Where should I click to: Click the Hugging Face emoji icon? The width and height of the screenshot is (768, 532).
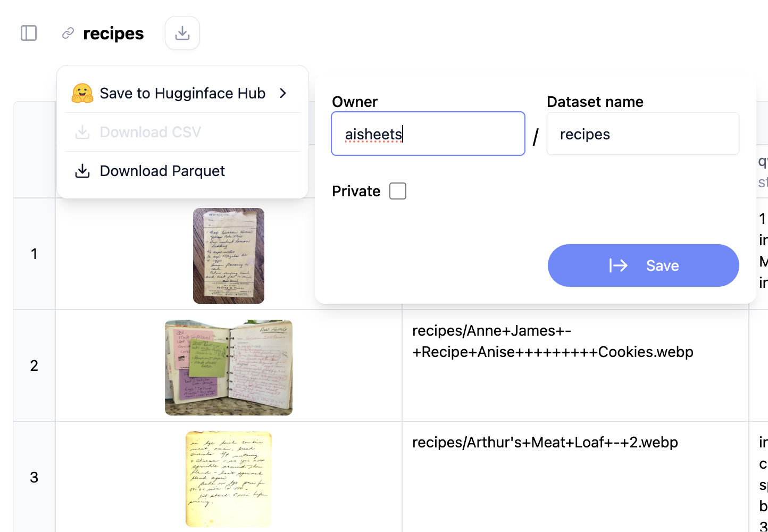pyautogui.click(x=82, y=93)
